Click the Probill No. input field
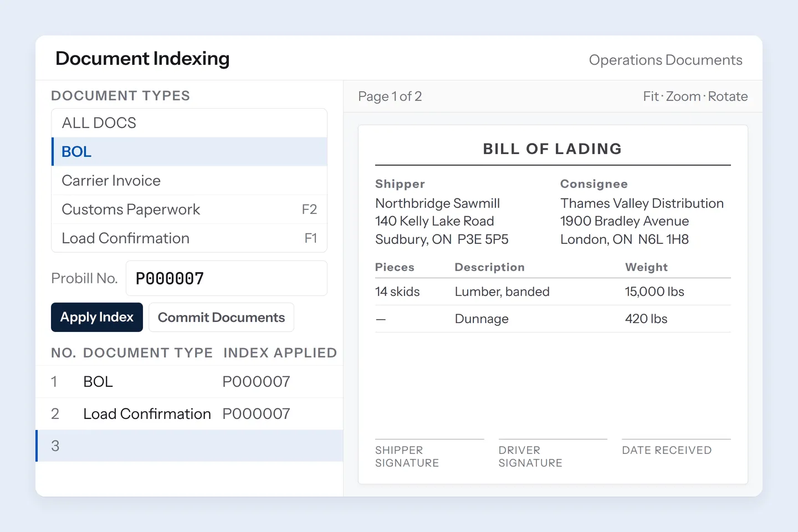Viewport: 798px width, 532px height. click(227, 278)
